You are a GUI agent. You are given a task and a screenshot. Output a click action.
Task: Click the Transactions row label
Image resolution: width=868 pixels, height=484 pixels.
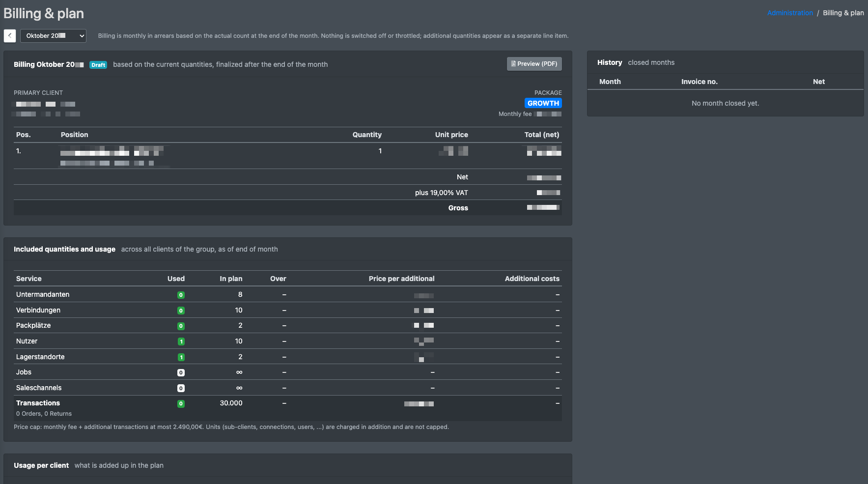tap(38, 403)
